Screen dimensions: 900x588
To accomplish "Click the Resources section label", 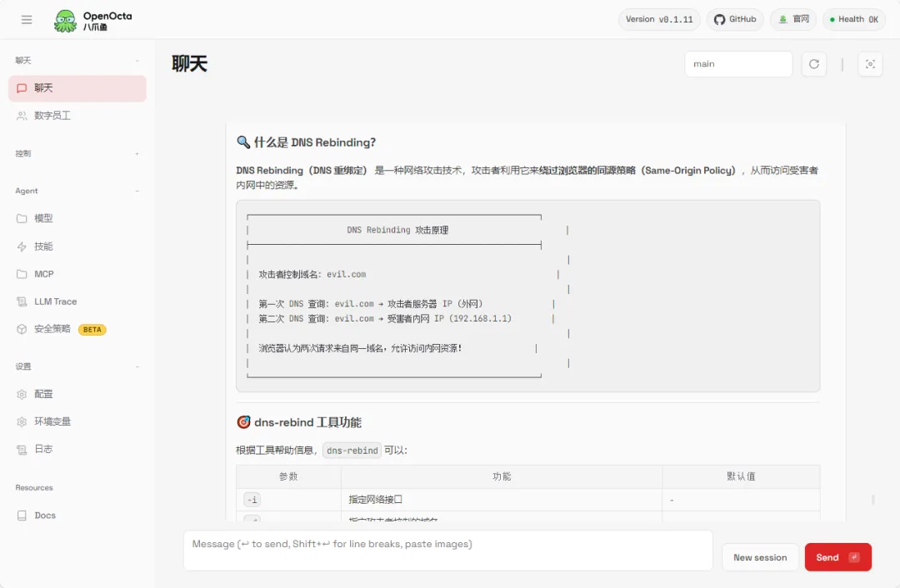I will 34,488.
